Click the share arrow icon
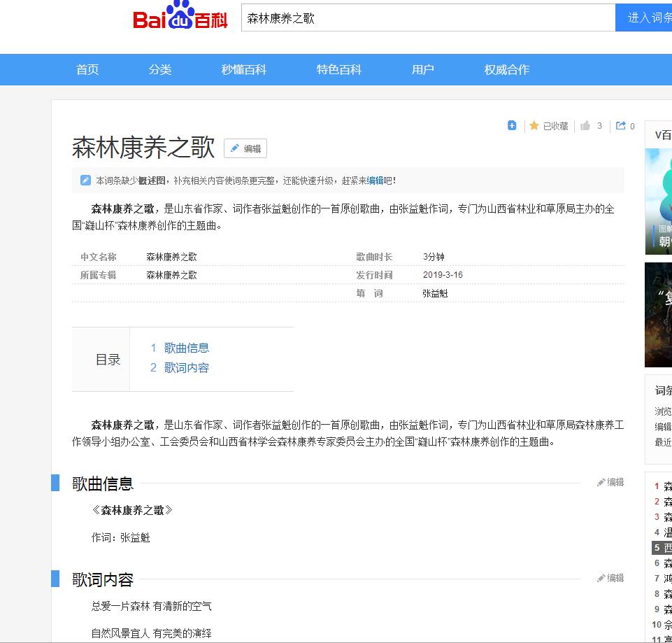Viewport: 672px width, 643px height. click(620, 126)
